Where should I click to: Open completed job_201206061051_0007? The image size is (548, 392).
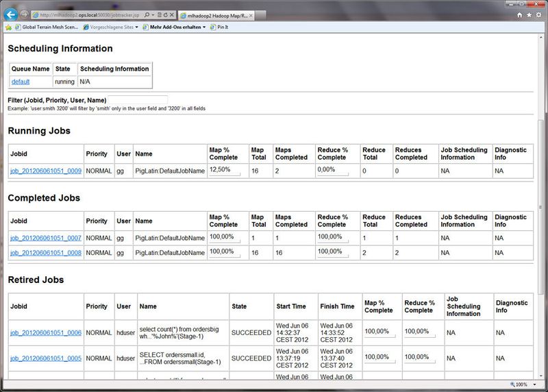(46, 238)
